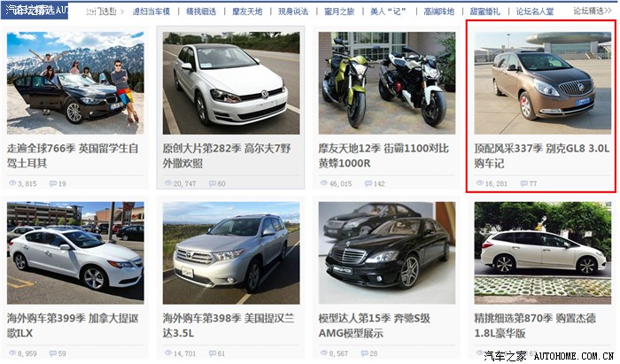Click the comment icon showing 59 on the Acura ILX card
620x364 pixels.
click(53, 353)
